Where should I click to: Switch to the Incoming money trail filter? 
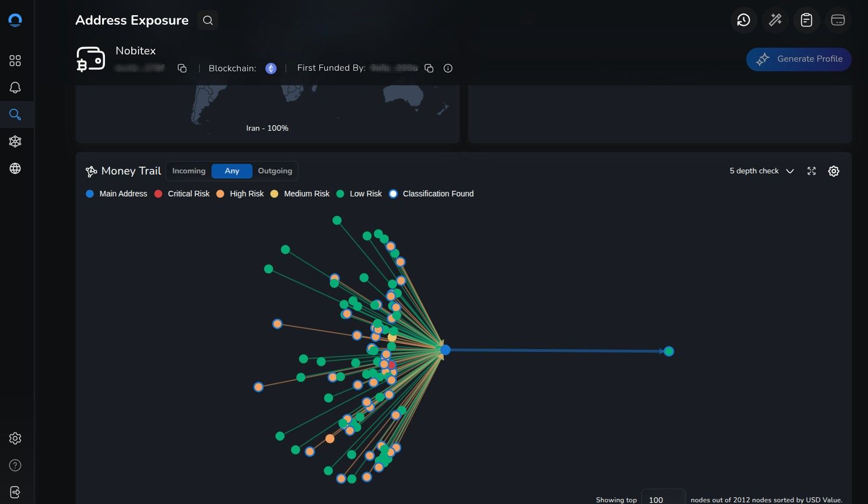click(189, 171)
